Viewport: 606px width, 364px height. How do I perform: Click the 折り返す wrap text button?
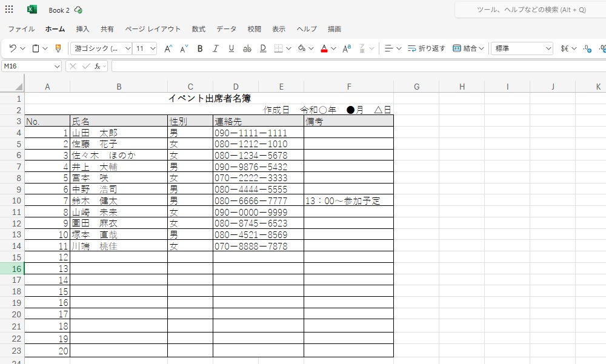[426, 48]
